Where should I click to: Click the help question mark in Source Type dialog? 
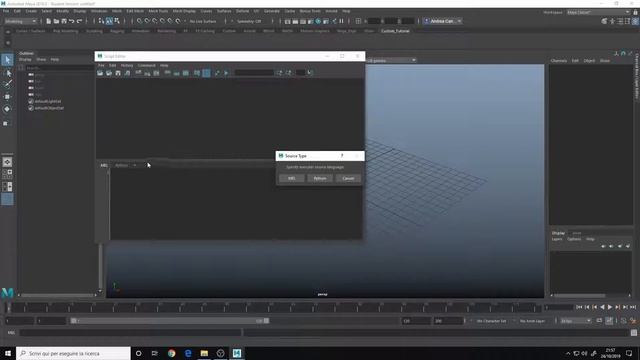[342, 156]
